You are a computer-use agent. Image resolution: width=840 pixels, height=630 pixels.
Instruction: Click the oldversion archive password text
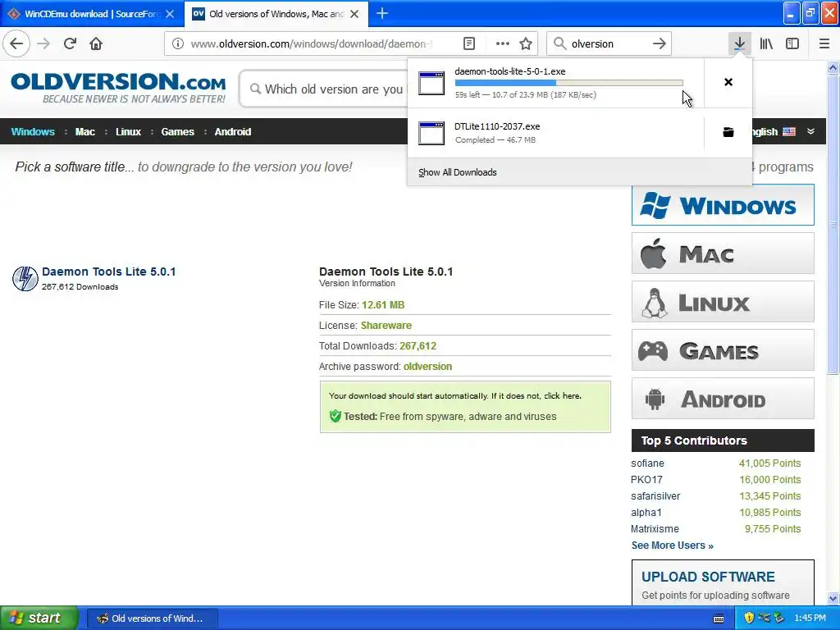427,367
